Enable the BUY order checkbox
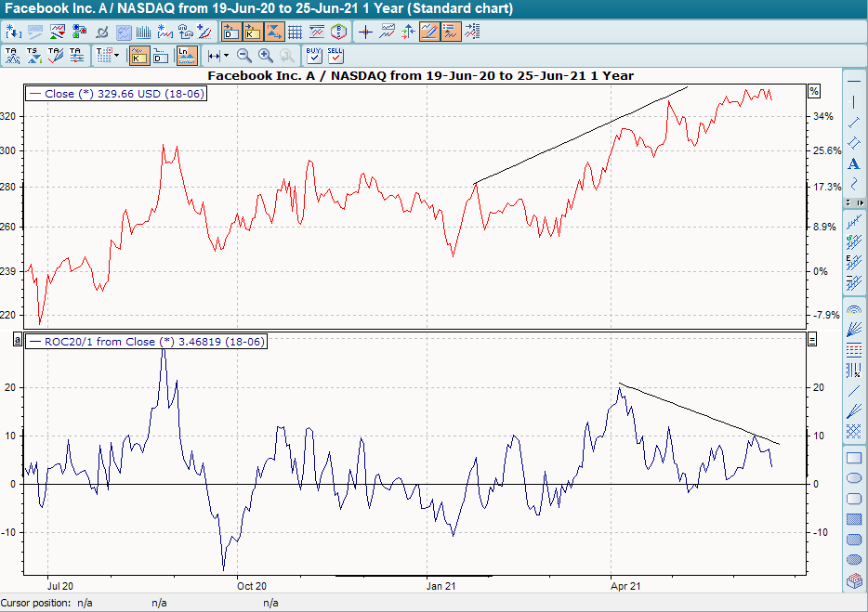 pyautogui.click(x=314, y=55)
